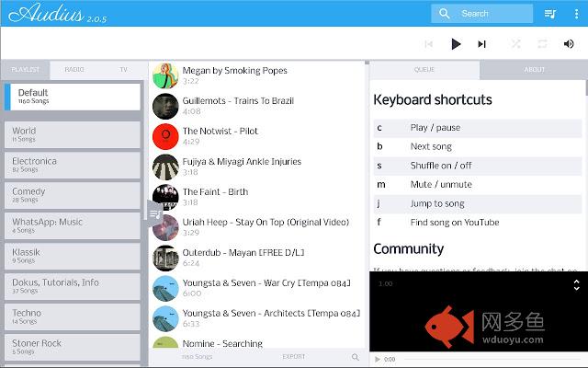Click the Megan by Smoking Popes thumbnail
Viewport: 588px width, 368px height.
point(165,75)
